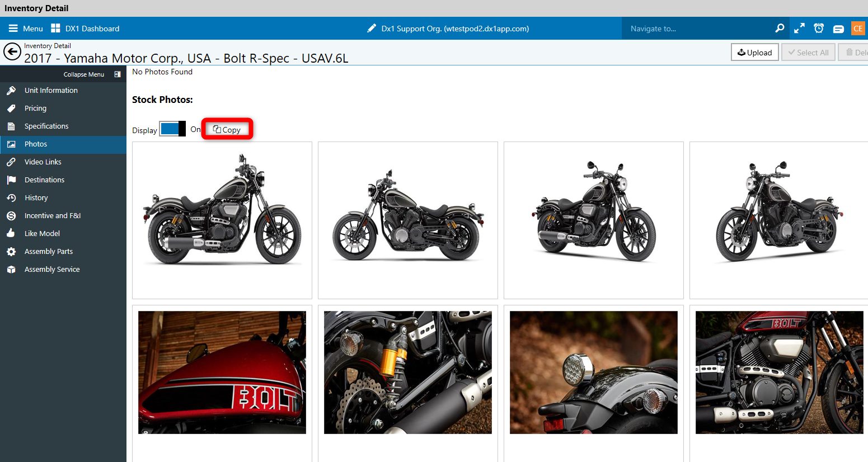This screenshot has width=868, height=462.
Task: Select rear fender tail light photo
Action: 594,373
